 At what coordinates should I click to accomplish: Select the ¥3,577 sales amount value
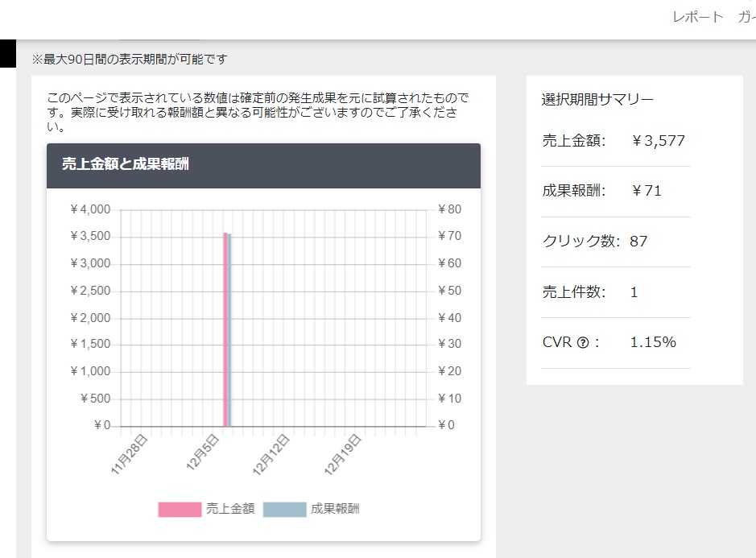[x=658, y=141]
